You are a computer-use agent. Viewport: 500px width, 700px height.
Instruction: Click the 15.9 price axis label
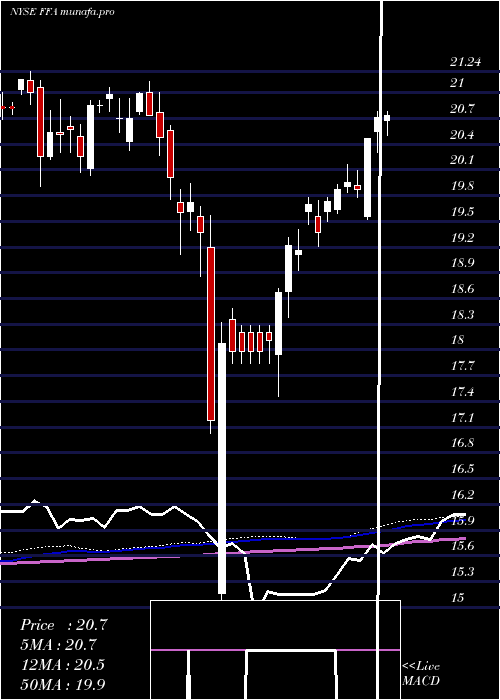[462, 521]
